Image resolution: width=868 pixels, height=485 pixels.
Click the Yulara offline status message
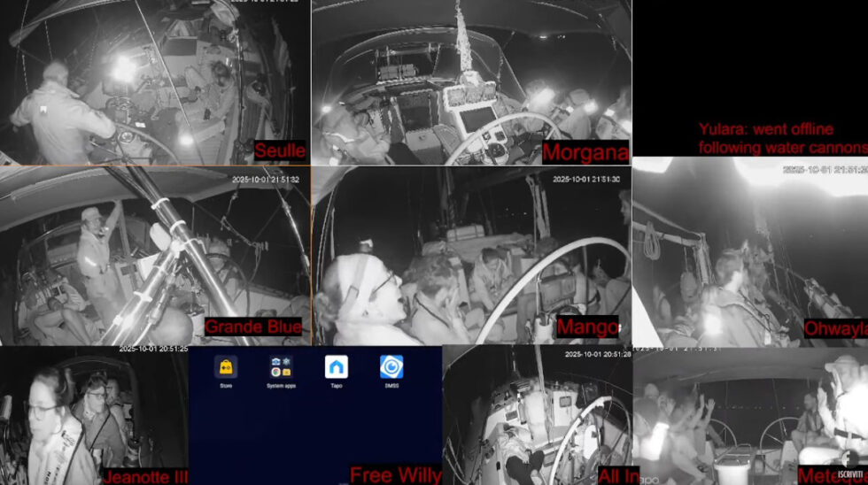pyautogui.click(x=782, y=138)
